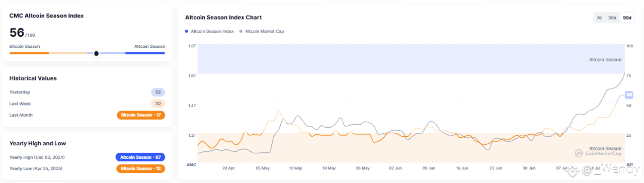Click the 26 May date on axis
The image size is (644, 183).
click(362, 168)
